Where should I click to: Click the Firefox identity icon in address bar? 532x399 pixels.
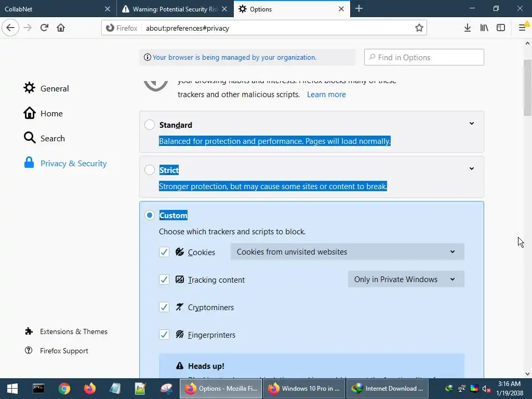click(110, 28)
